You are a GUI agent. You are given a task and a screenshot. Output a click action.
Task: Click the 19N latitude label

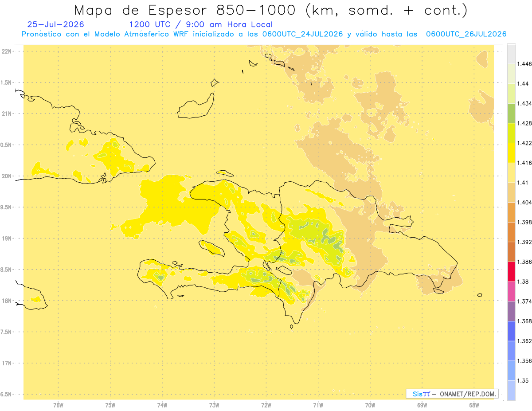point(7,238)
